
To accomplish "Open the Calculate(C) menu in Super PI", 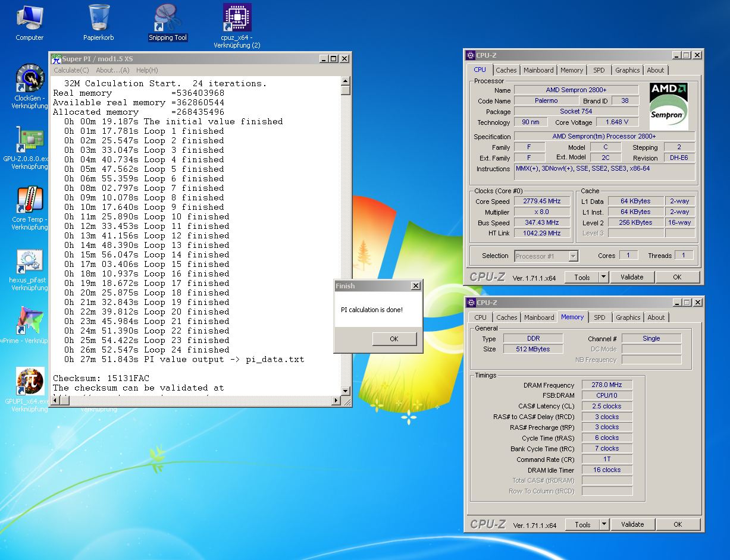I will (x=71, y=70).
